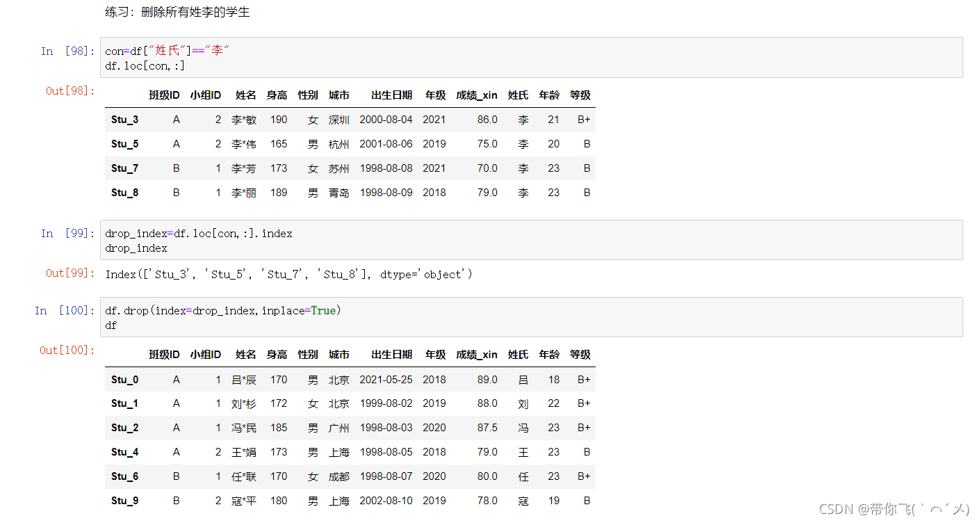Select the In [99]: prompt label
This screenshot has height=523, width=980.
point(67,234)
